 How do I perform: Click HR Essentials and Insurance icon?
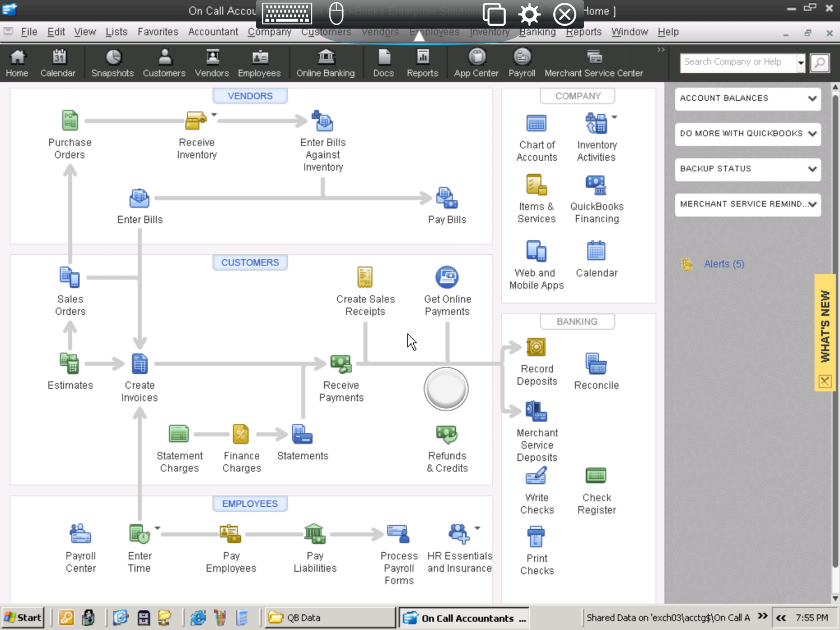pos(459,534)
